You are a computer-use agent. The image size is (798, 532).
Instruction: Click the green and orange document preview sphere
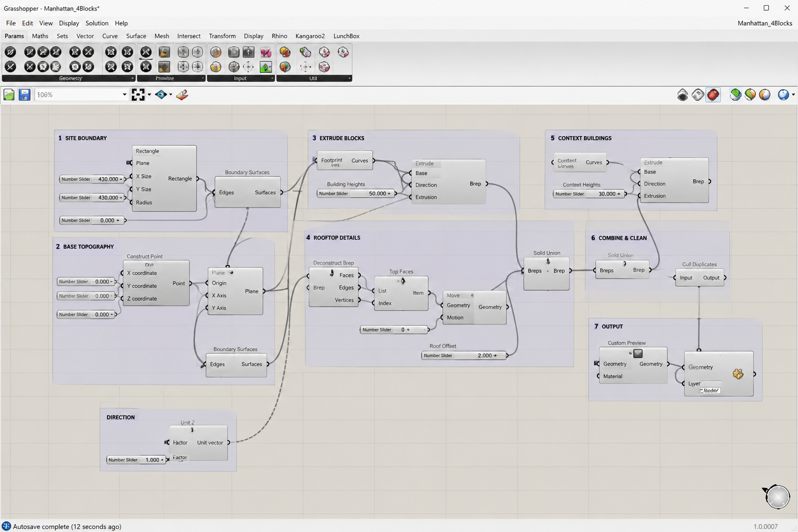(x=750, y=95)
